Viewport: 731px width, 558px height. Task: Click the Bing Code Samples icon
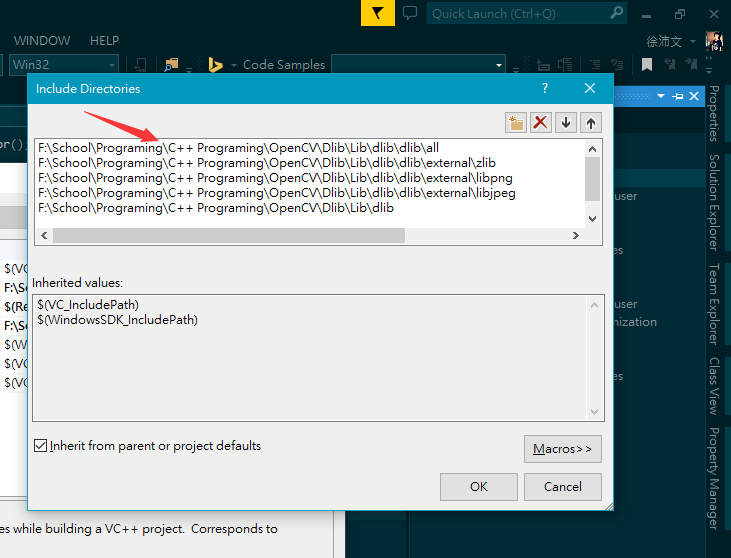[214, 65]
